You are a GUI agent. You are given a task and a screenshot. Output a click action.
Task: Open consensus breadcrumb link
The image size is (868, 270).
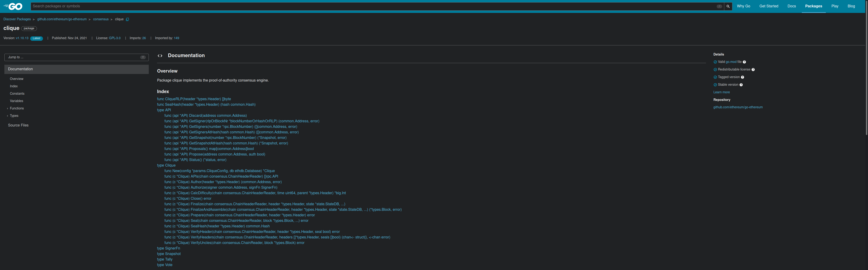pos(101,19)
